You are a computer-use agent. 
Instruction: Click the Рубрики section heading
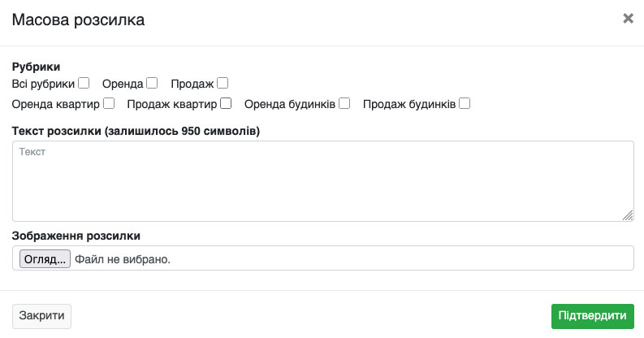pos(37,67)
